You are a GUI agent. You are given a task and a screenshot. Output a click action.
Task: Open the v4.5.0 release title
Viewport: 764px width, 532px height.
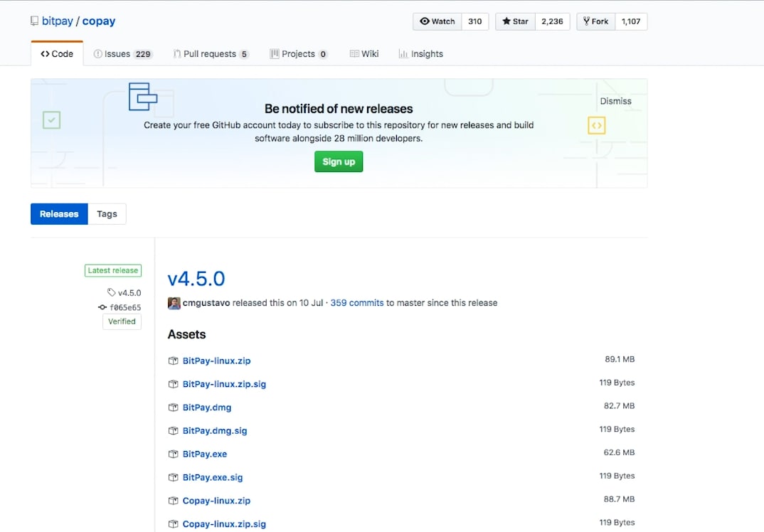click(x=196, y=279)
